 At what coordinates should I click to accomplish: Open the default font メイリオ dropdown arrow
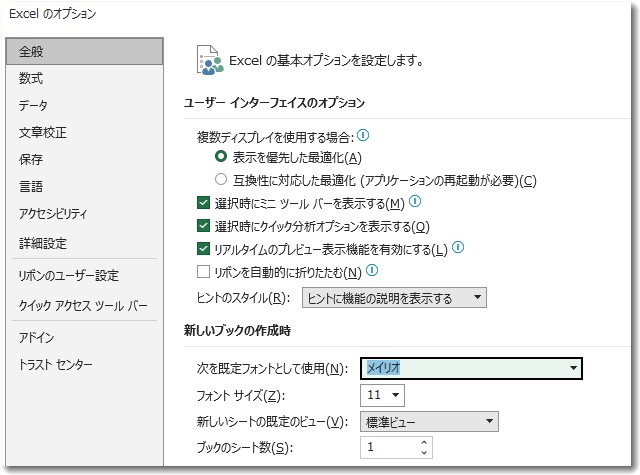573,368
